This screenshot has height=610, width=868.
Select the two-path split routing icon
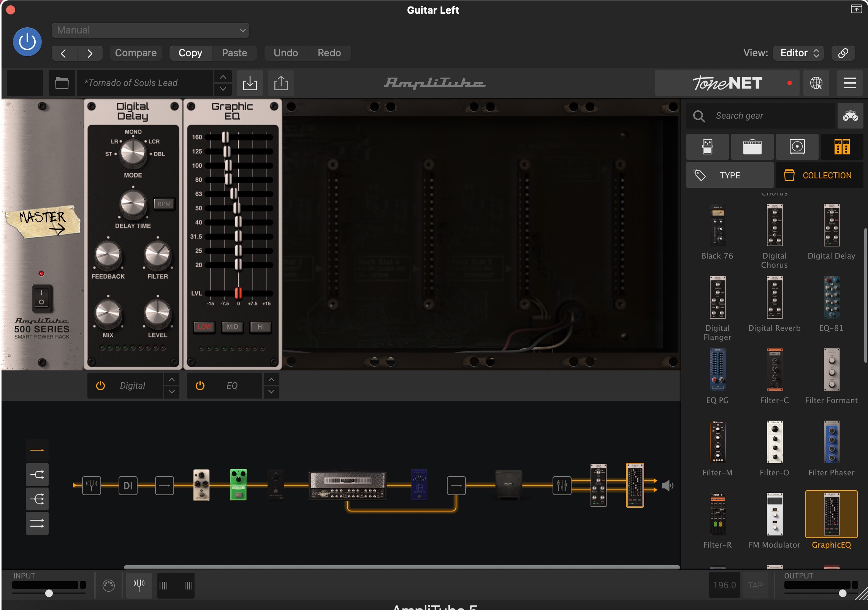click(37, 475)
